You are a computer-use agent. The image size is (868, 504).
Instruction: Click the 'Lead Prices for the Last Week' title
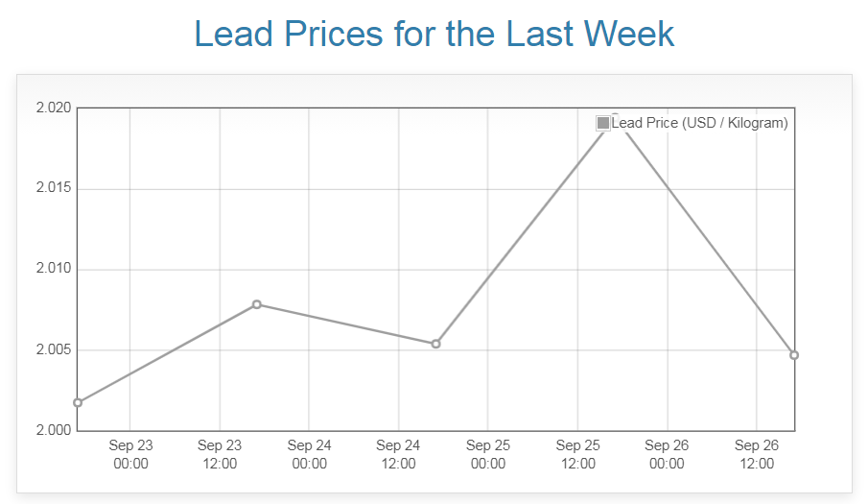click(x=434, y=34)
